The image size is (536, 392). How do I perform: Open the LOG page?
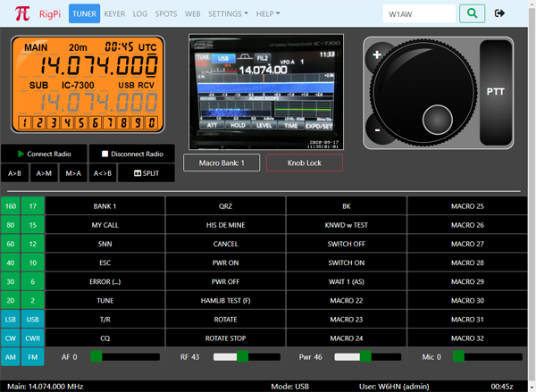[x=140, y=13]
